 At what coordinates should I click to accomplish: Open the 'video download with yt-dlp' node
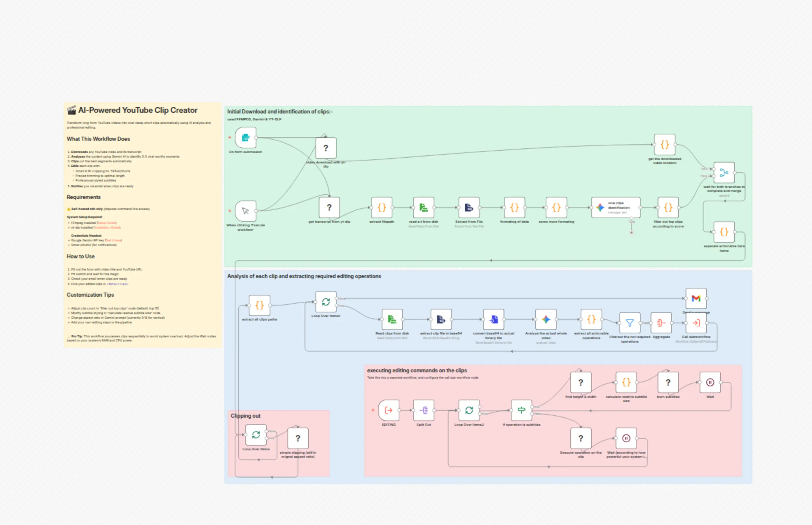coord(325,148)
